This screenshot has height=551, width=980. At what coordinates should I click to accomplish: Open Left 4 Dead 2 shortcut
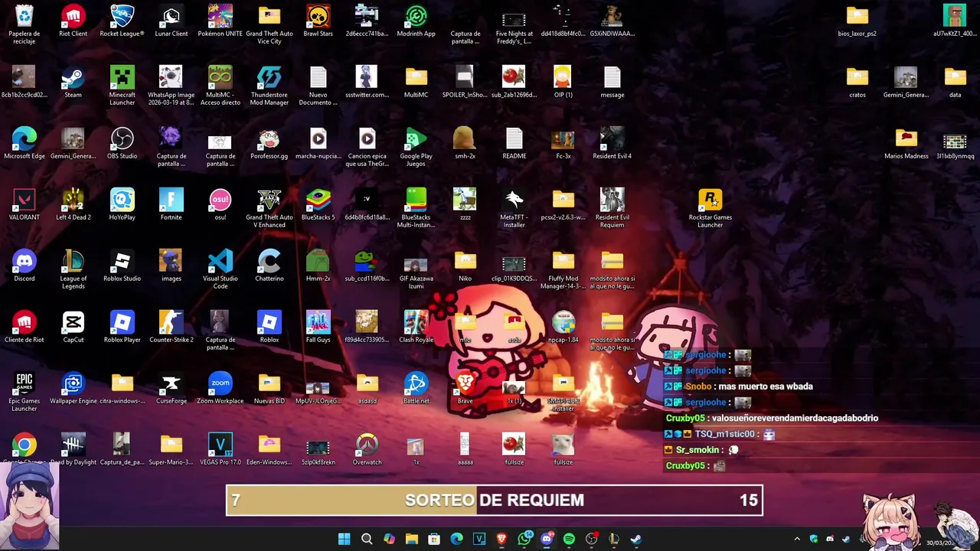point(73,205)
